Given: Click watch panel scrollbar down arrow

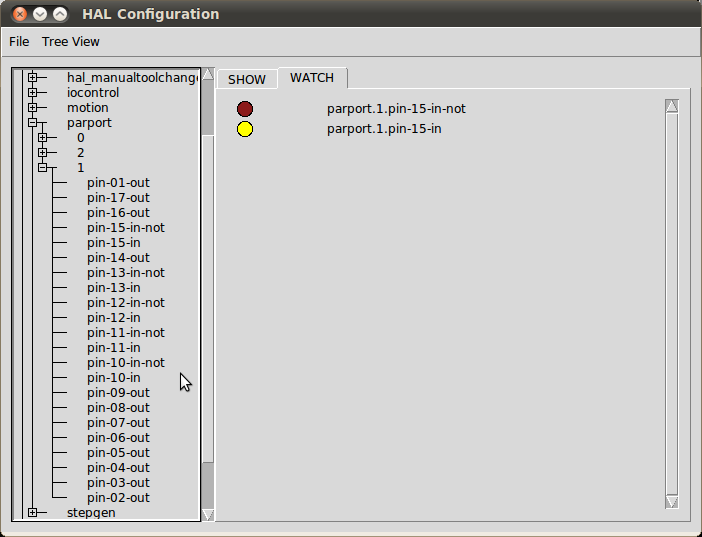Looking at the screenshot, I should tap(672, 501).
